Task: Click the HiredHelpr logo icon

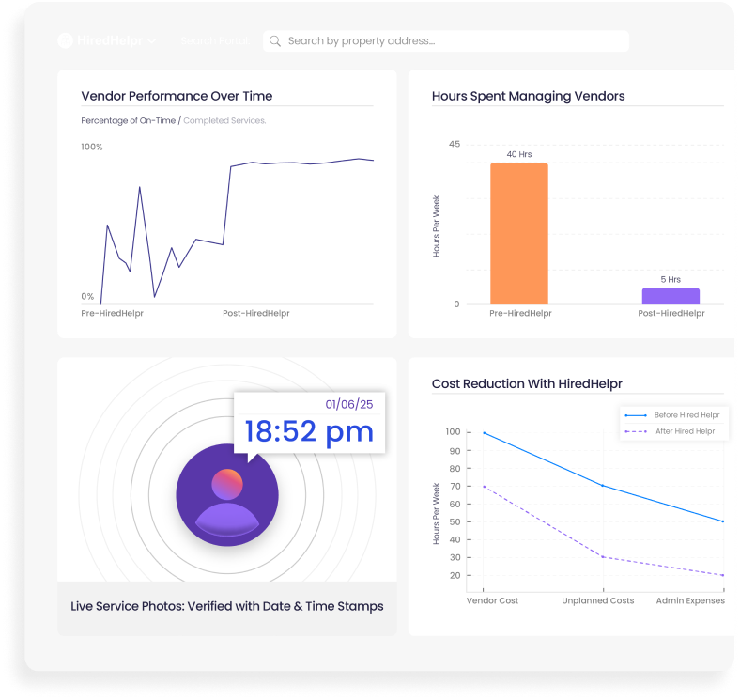Action: click(x=66, y=40)
